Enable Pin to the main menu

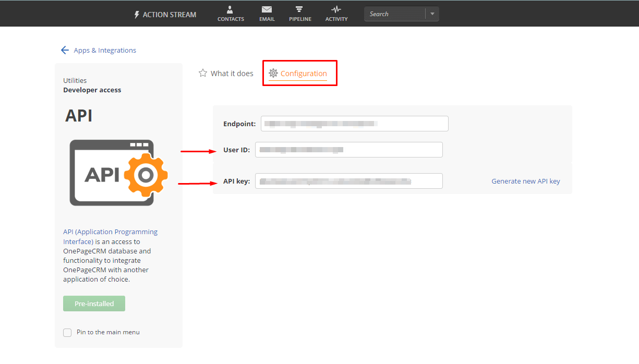pyautogui.click(x=67, y=332)
